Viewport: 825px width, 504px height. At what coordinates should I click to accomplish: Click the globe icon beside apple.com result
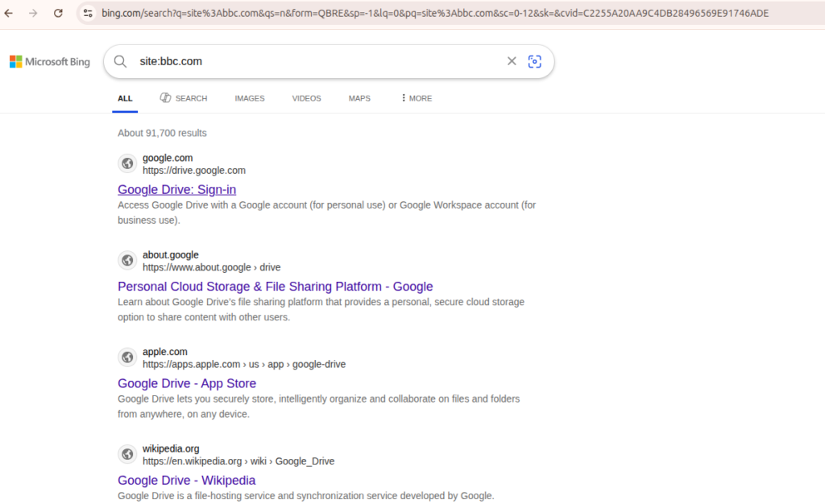pos(127,357)
